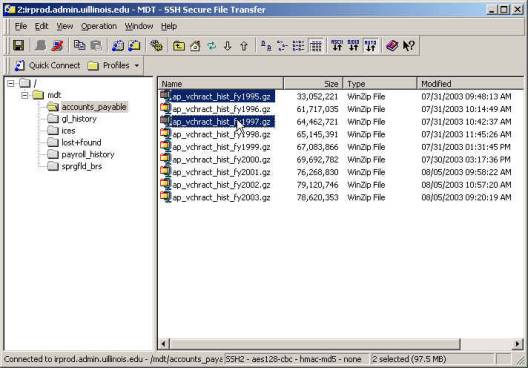Viewport: 528px width, 368px height.
Task: Select file ap_vchract_hist_fy1998.gz
Action: point(221,134)
